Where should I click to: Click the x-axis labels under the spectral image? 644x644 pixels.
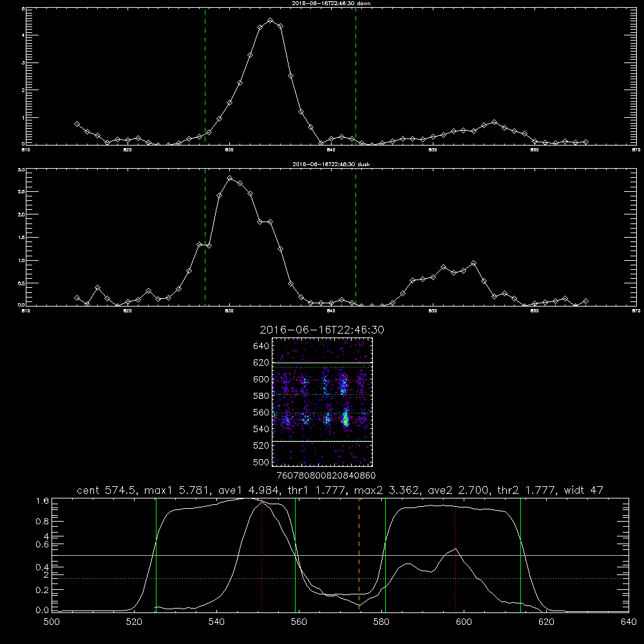326,475
